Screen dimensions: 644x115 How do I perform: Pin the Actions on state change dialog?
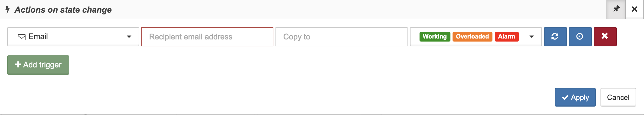click(x=616, y=9)
